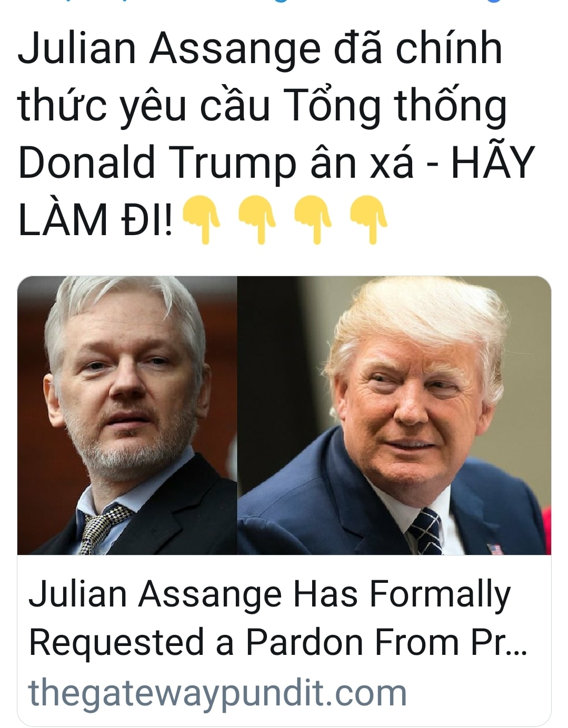Open the 'Julian Assange Has Formally' headline
Image resolution: width=568 pixels, height=728 pixels.
[x=270, y=594]
